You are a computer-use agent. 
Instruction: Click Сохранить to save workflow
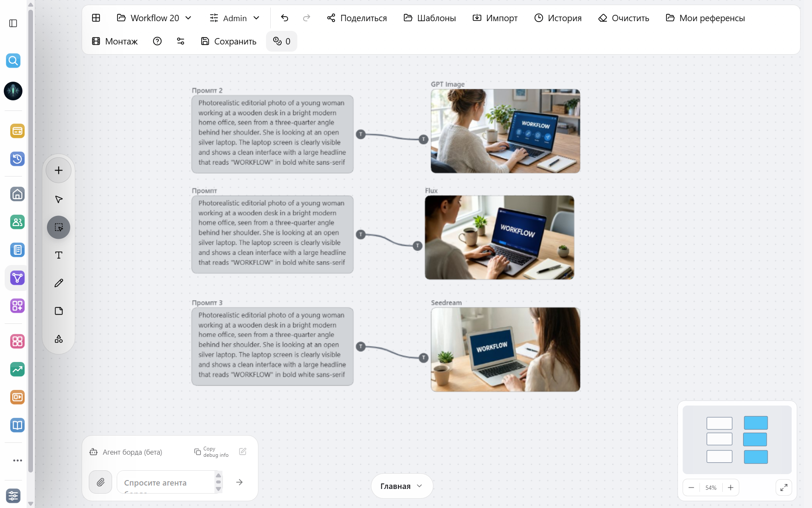(x=229, y=41)
